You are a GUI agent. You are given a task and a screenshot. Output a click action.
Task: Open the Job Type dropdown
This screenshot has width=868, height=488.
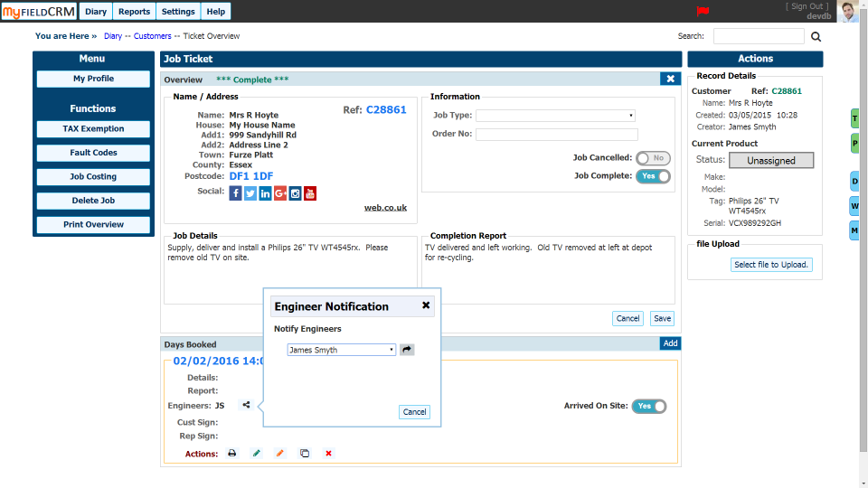click(555, 116)
